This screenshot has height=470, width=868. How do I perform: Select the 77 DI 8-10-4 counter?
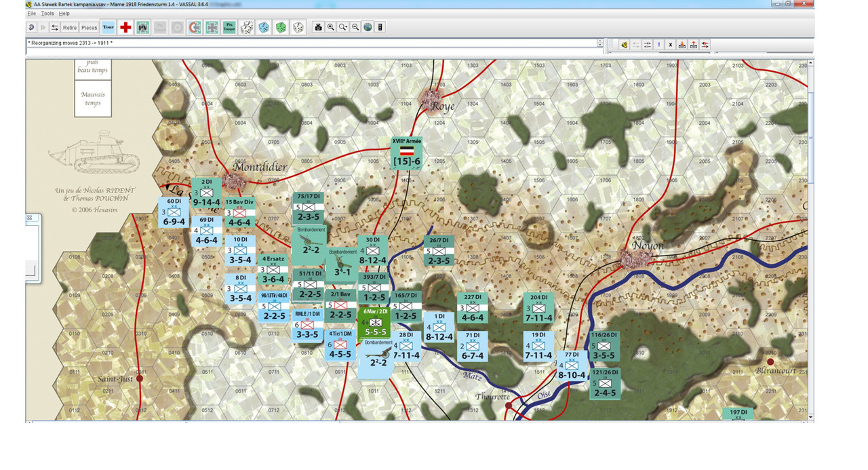(572, 365)
